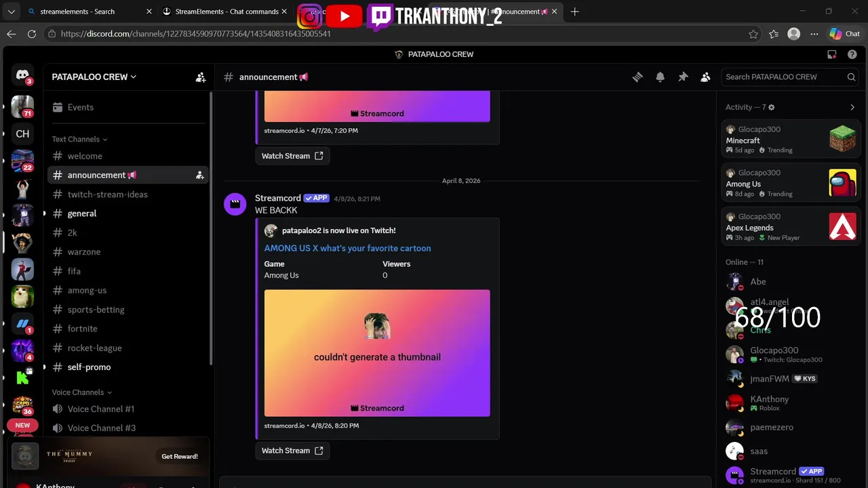Open Activity settings gear icon

[771, 107]
